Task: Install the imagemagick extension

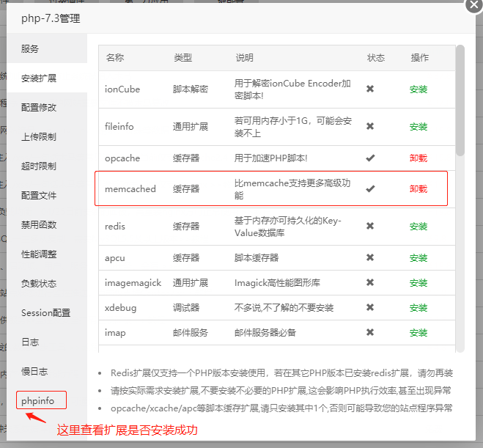Action: 419,283
